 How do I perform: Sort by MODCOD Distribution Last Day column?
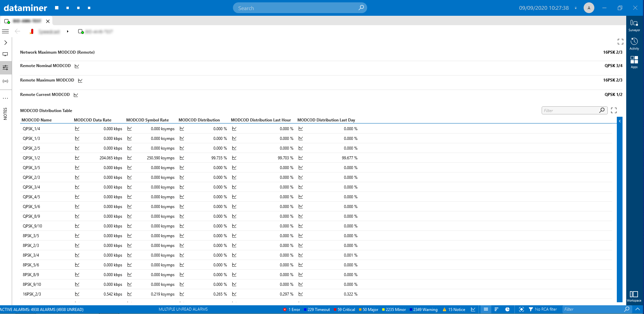pos(326,120)
